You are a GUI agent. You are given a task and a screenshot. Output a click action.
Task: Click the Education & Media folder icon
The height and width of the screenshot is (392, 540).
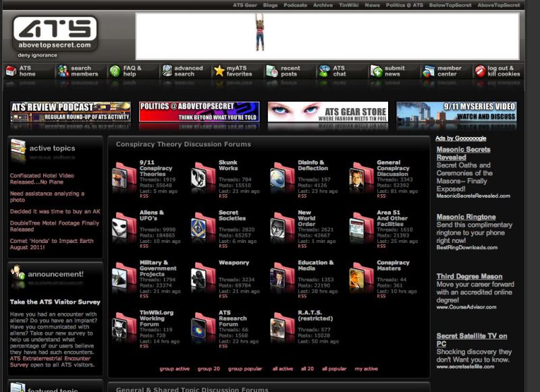coord(282,276)
